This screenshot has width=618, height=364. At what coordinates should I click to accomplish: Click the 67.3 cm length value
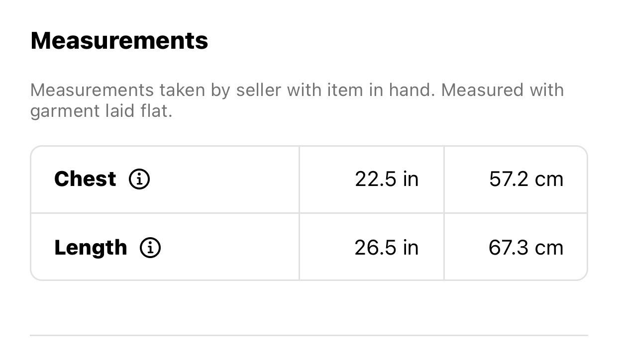pyautogui.click(x=526, y=248)
